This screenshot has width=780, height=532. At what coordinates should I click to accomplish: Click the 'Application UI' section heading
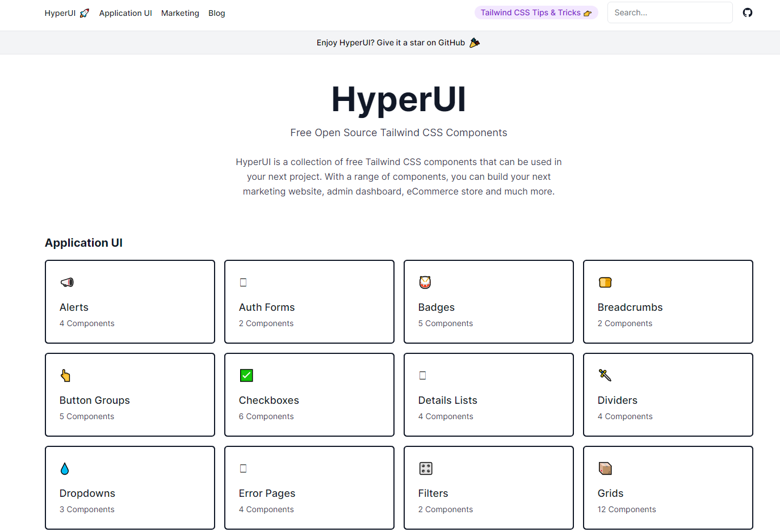(x=84, y=243)
